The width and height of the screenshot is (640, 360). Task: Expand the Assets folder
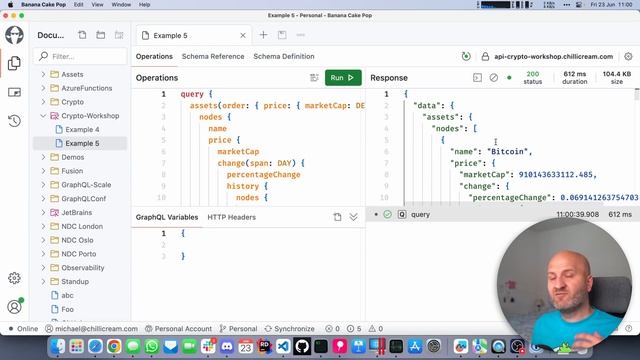click(x=43, y=74)
